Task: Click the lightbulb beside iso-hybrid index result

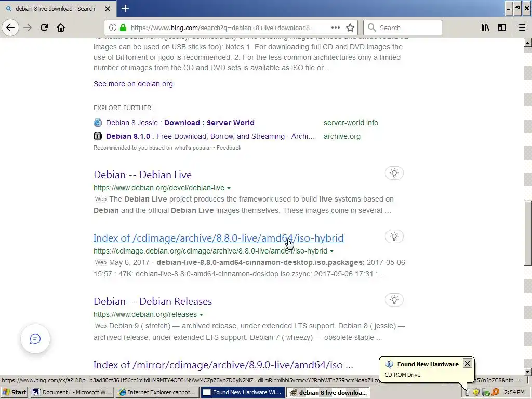Action: (x=394, y=236)
